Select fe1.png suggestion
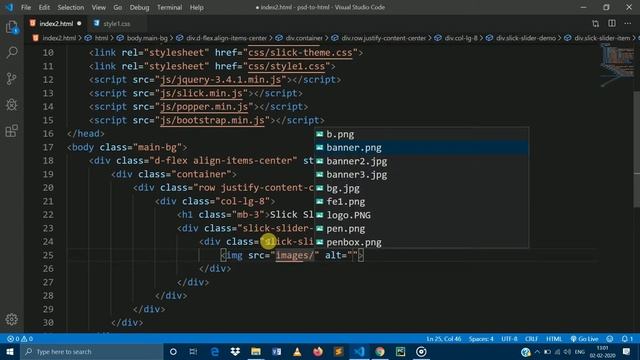The image size is (640, 360). coord(421,201)
